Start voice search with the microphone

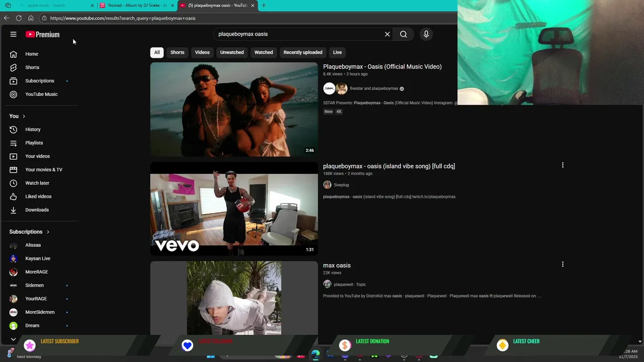click(426, 34)
